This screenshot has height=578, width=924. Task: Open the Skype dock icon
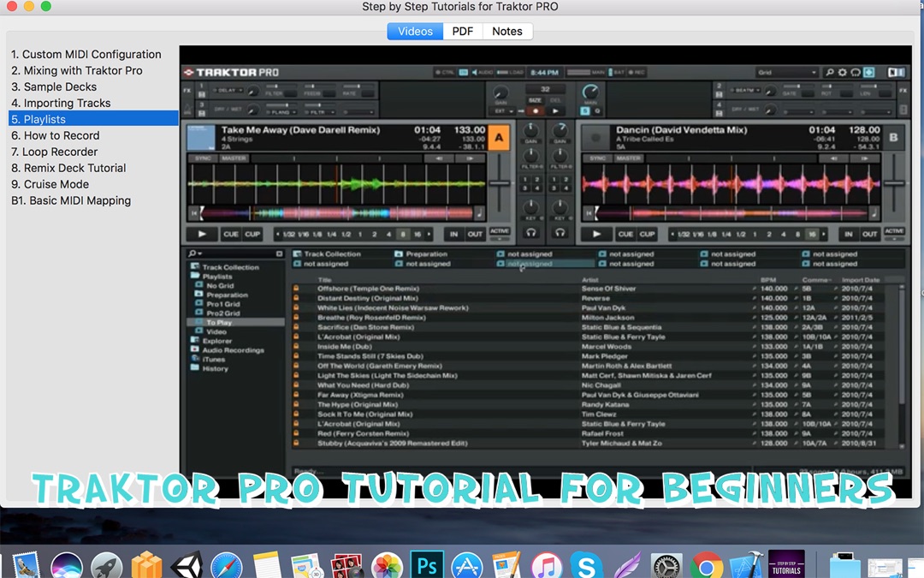[x=586, y=566]
